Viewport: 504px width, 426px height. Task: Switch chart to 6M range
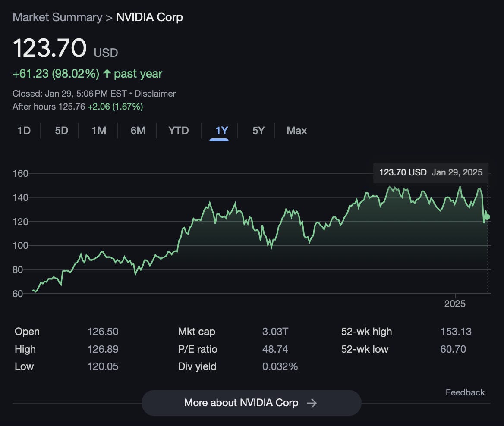tap(138, 131)
